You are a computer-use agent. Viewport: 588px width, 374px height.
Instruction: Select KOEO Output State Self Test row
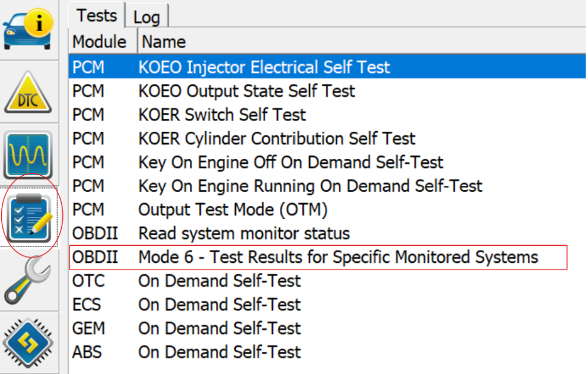point(327,91)
